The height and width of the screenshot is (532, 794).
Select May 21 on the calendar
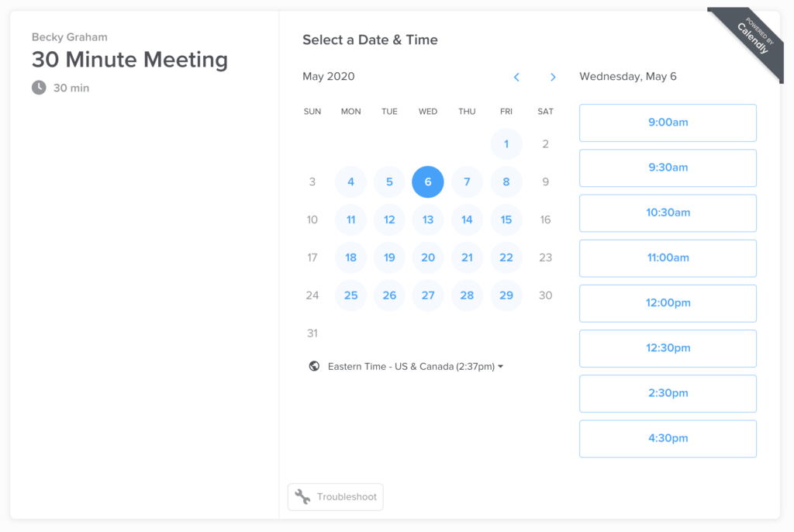tap(467, 257)
